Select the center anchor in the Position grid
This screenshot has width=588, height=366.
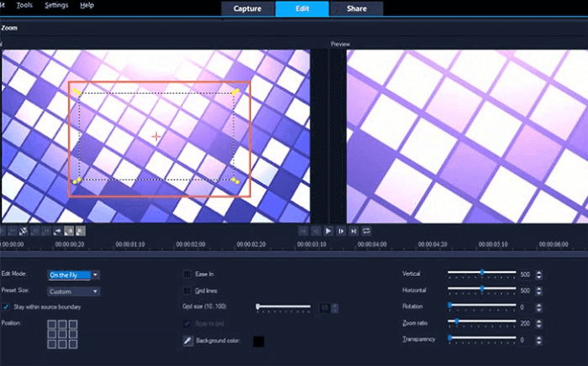(62, 333)
